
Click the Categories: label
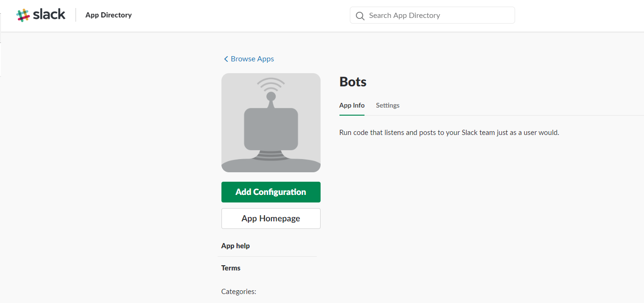(239, 292)
